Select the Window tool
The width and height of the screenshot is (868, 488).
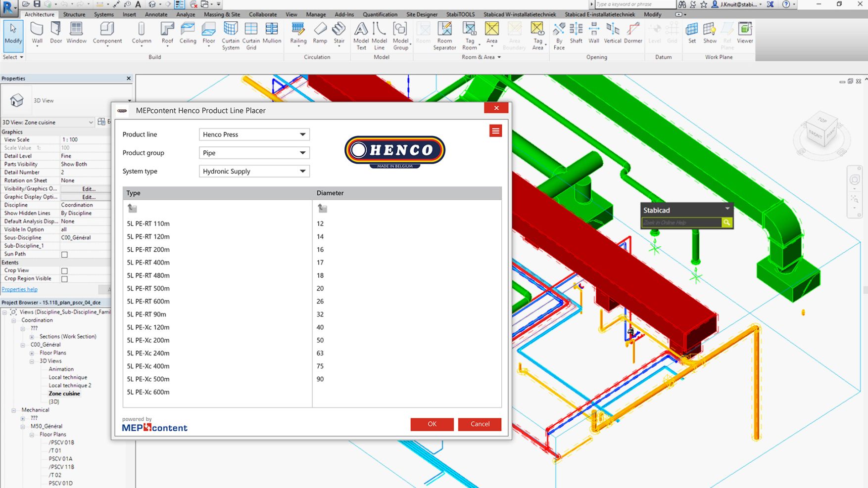point(76,34)
